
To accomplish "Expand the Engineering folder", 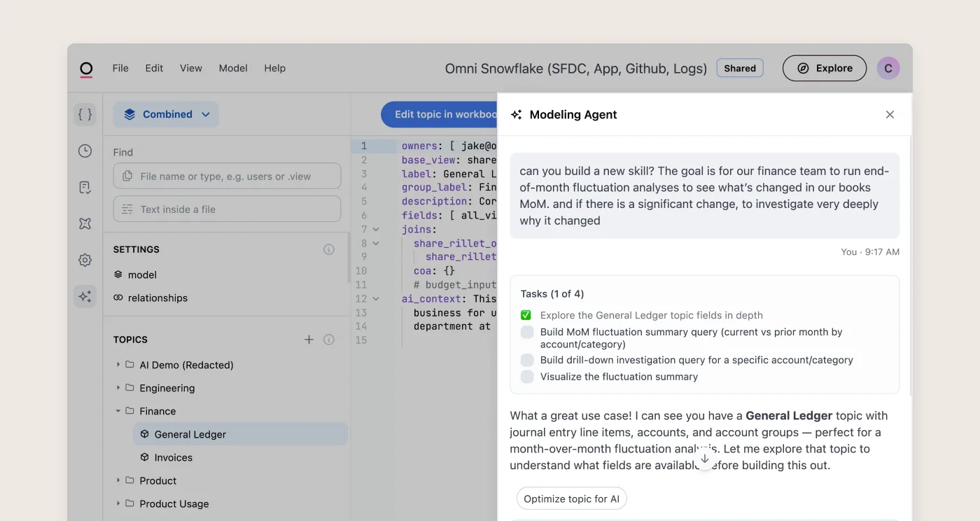I will pos(118,388).
